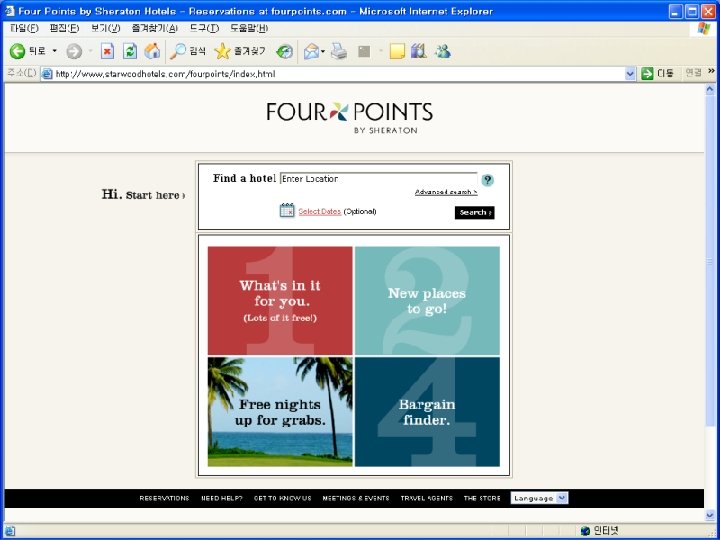Launch the Messenger people icon
720x540 pixels.
coord(443,51)
